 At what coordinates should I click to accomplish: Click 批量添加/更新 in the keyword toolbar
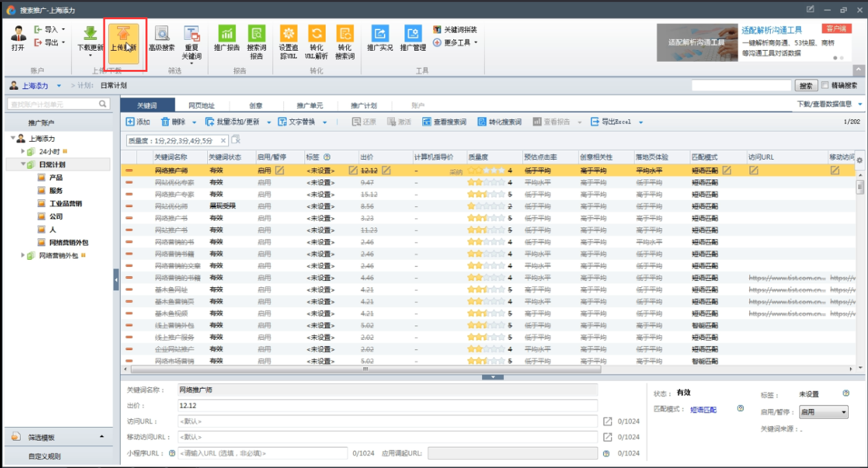click(232, 122)
